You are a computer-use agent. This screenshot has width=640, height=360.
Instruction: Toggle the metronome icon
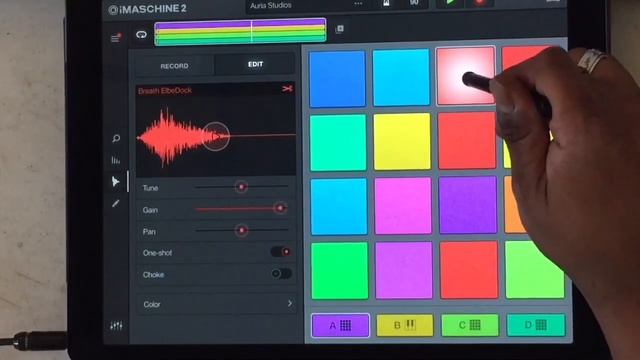click(386, 3)
